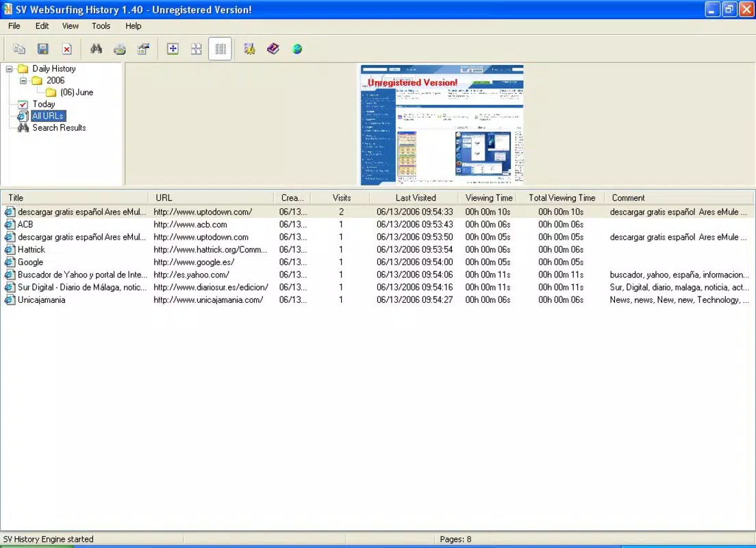756x548 pixels.
Task: Click the Delete red X page icon
Action: point(67,49)
